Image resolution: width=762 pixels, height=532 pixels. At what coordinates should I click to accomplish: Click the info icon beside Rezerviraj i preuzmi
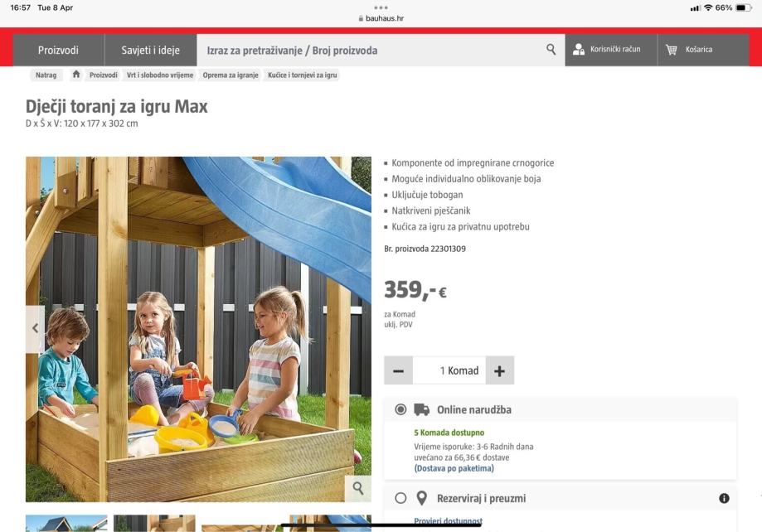click(724, 498)
